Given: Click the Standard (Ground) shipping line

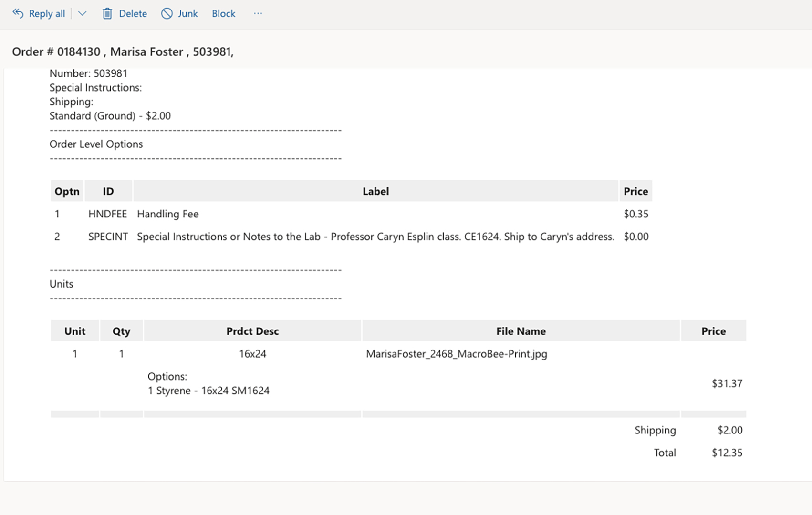Looking at the screenshot, I should pos(110,116).
